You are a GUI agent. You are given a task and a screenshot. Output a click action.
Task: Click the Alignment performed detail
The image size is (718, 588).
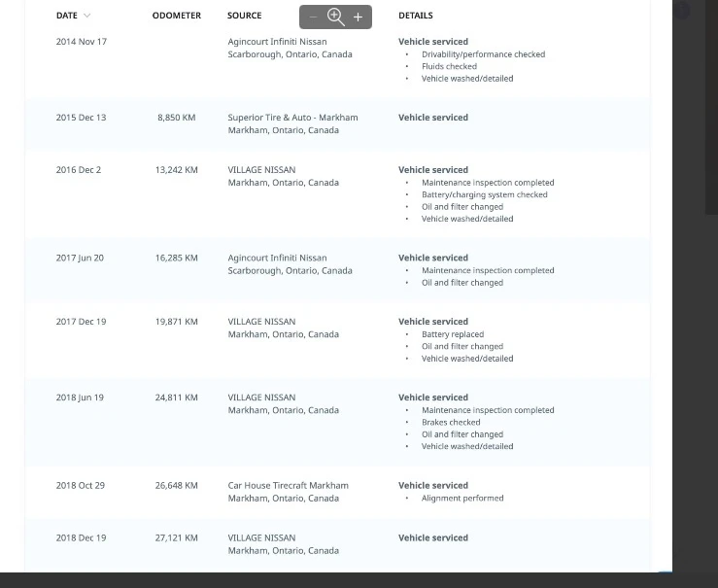pyautogui.click(x=462, y=499)
